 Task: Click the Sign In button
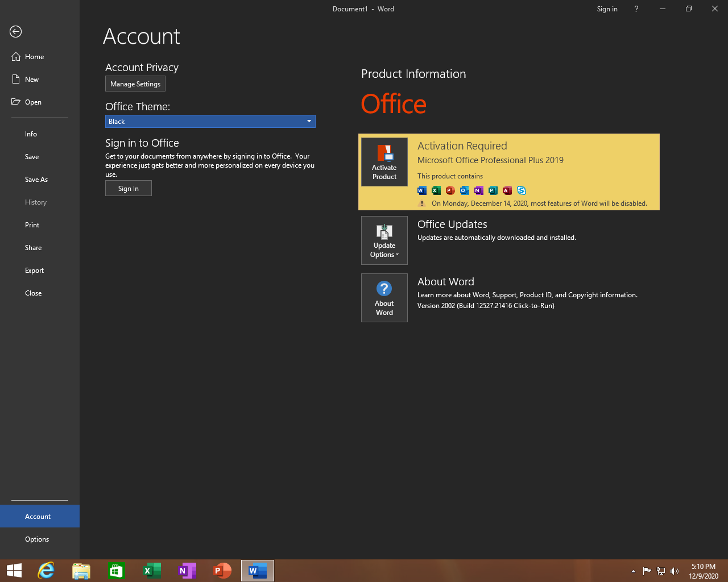(129, 189)
